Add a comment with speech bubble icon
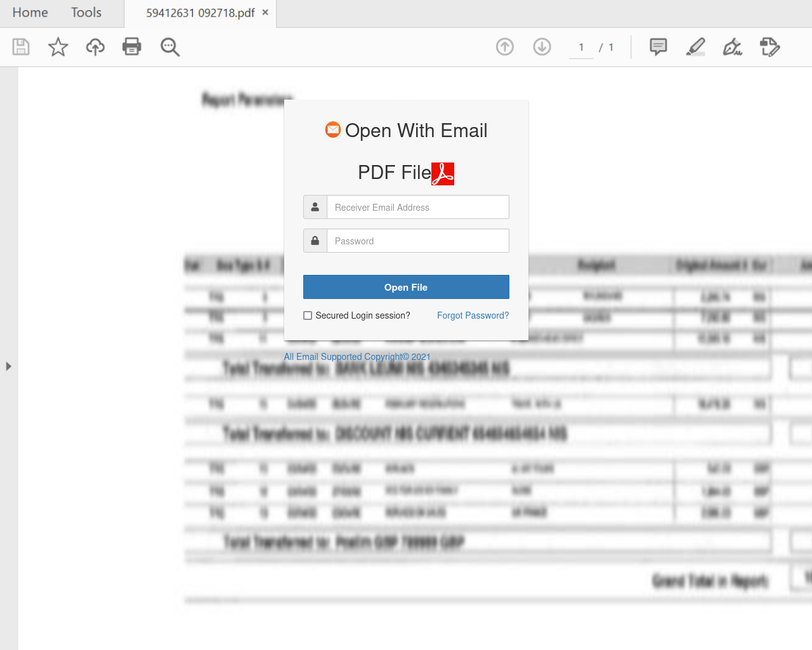 point(658,47)
